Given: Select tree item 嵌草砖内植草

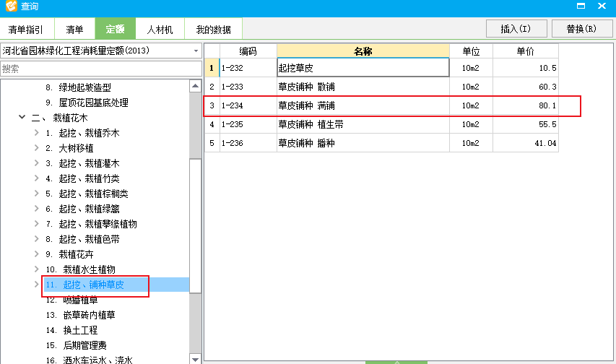Looking at the screenshot, I should (80, 315).
